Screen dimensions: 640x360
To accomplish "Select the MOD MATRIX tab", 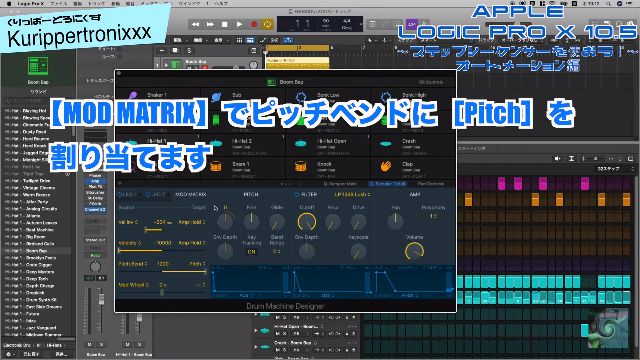I will (191, 195).
